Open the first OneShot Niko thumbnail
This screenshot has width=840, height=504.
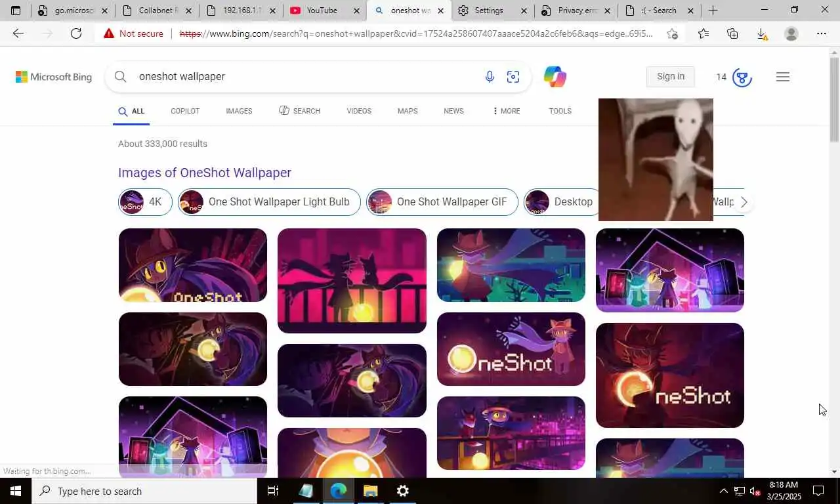click(x=192, y=265)
